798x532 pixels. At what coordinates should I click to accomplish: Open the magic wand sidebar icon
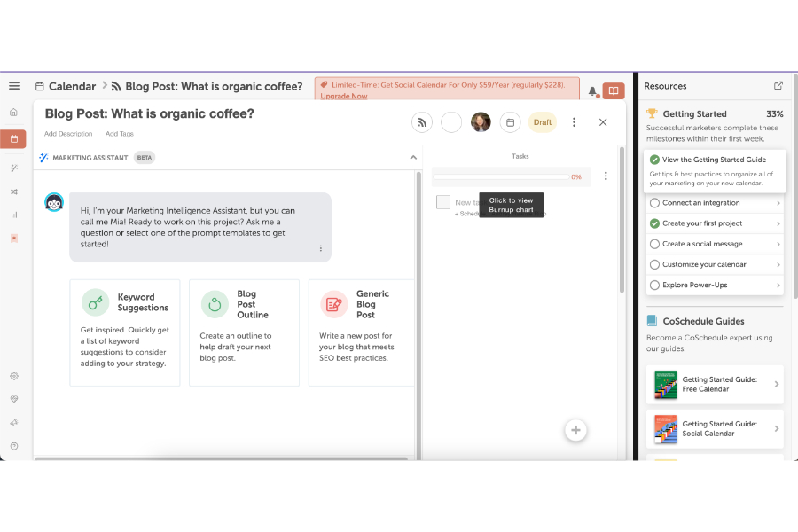pos(13,168)
